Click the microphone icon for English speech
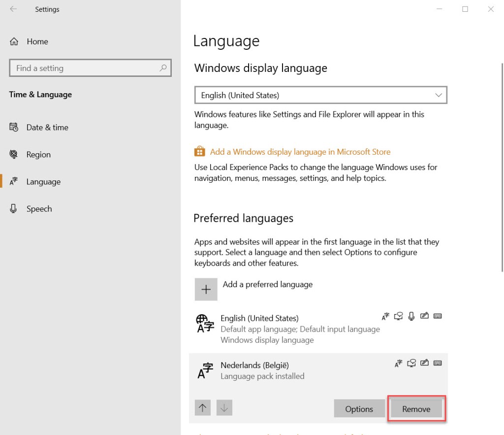 point(411,316)
